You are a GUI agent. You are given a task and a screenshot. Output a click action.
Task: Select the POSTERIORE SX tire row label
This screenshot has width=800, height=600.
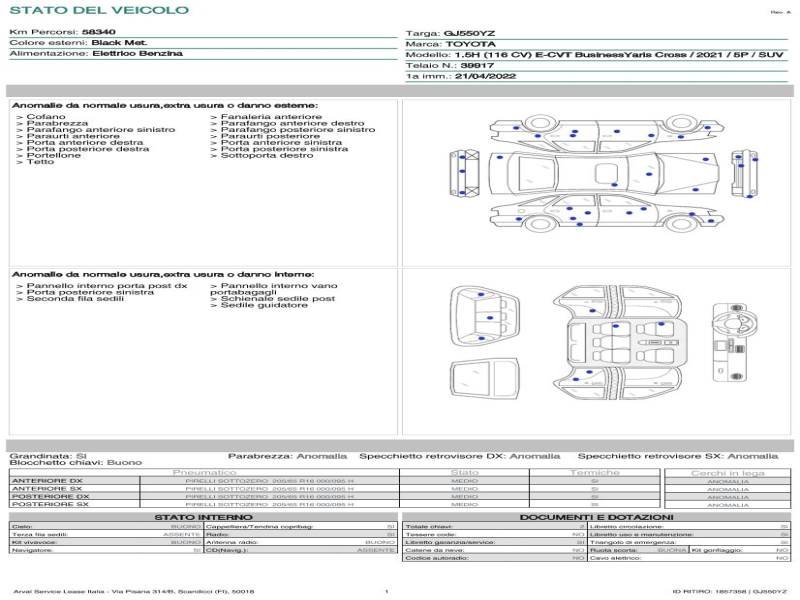point(50,504)
